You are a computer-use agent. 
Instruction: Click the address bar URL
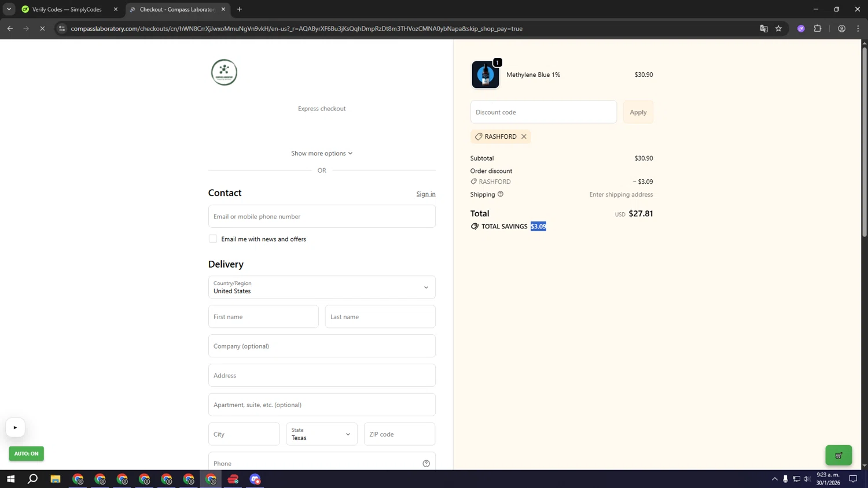tap(296, 28)
